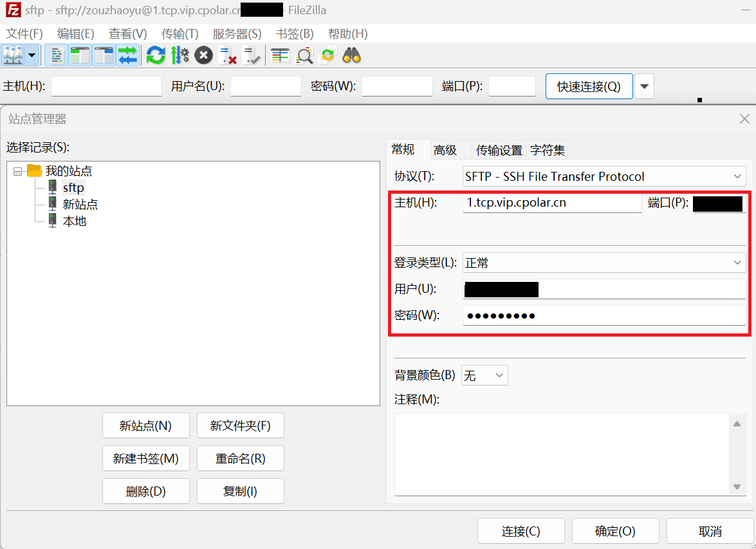Disconnect from the server via toolbar icon
The height and width of the screenshot is (549, 756).
pos(227,55)
